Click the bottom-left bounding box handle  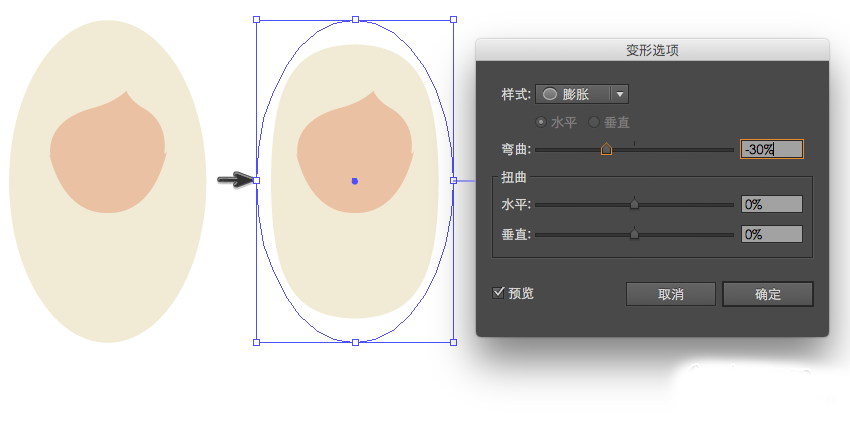257,342
